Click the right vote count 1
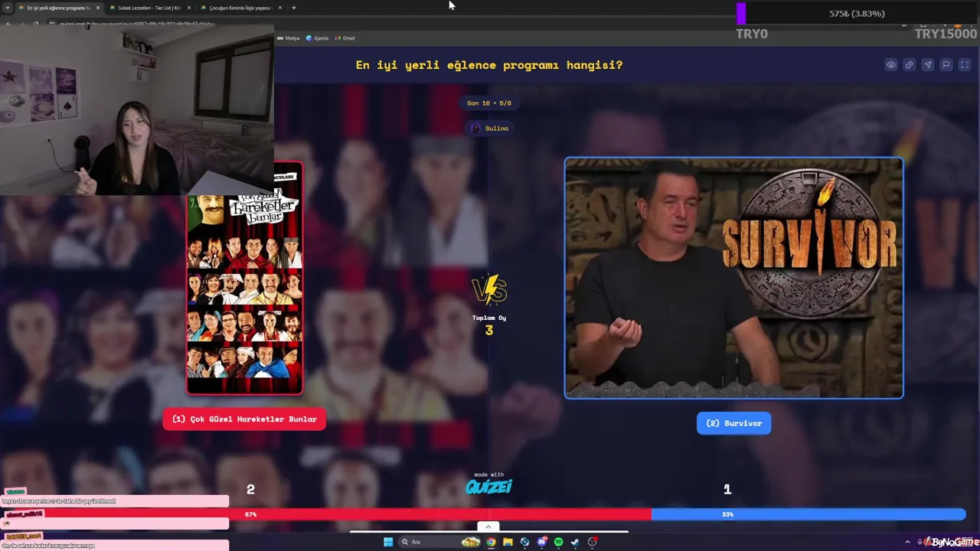 click(727, 489)
